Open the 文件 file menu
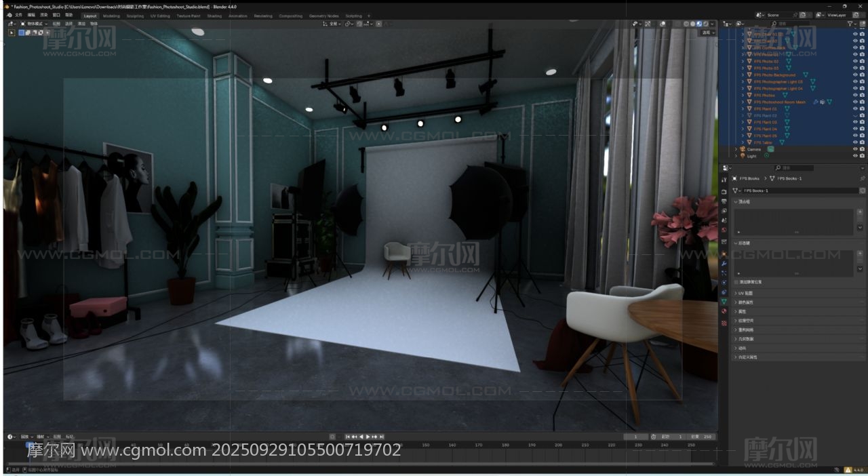 pyautogui.click(x=18, y=15)
